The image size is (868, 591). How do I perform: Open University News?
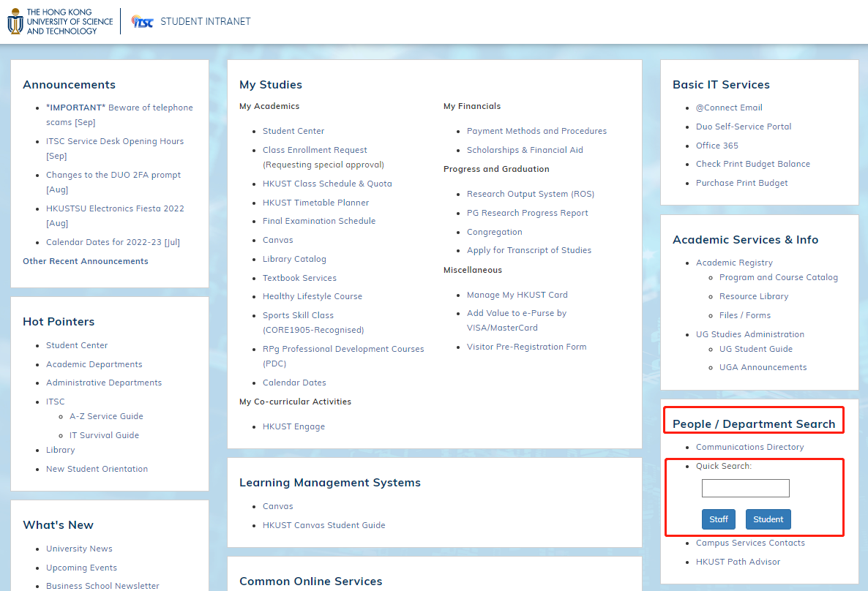pyautogui.click(x=79, y=549)
